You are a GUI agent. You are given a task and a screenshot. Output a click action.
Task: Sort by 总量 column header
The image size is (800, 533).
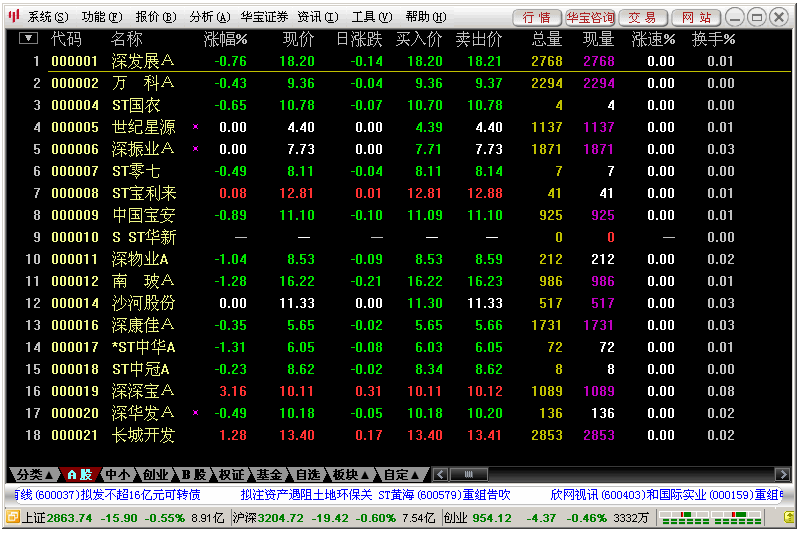coord(547,39)
